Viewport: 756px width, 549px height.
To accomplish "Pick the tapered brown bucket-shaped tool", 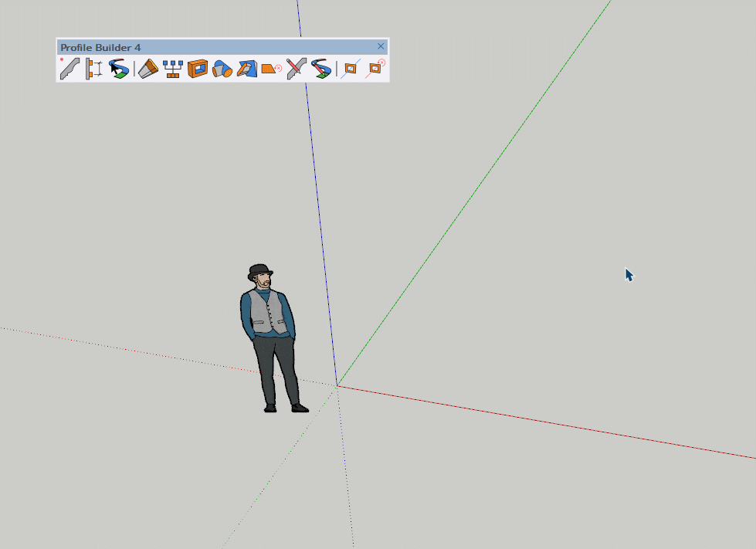I will (x=148, y=69).
